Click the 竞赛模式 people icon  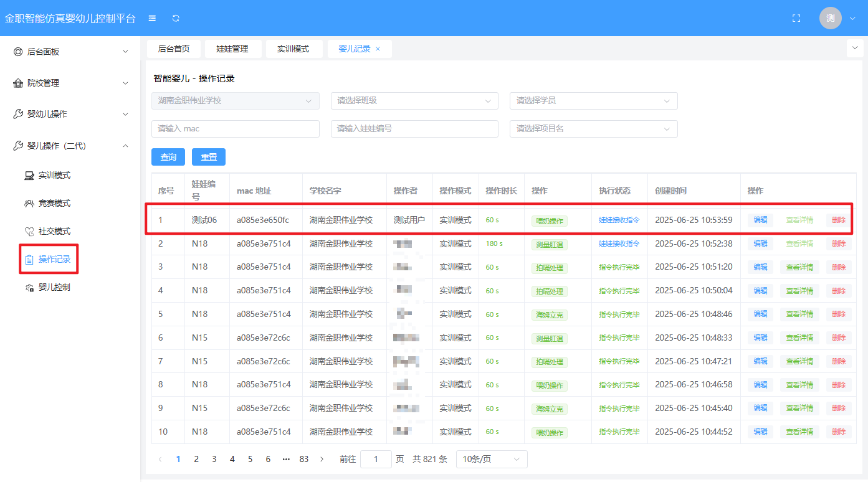coord(29,204)
